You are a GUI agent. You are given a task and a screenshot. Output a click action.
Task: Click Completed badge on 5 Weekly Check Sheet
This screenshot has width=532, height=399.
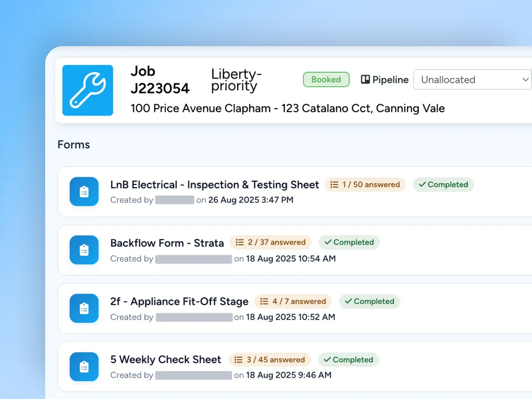coord(348,360)
